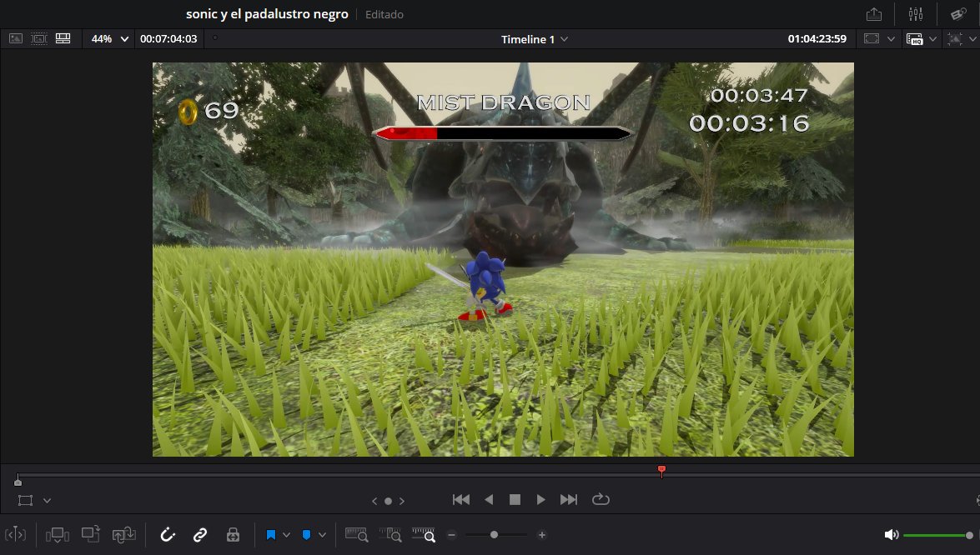
Task: Click the Inspector icon top right
Action: pyautogui.click(x=957, y=13)
